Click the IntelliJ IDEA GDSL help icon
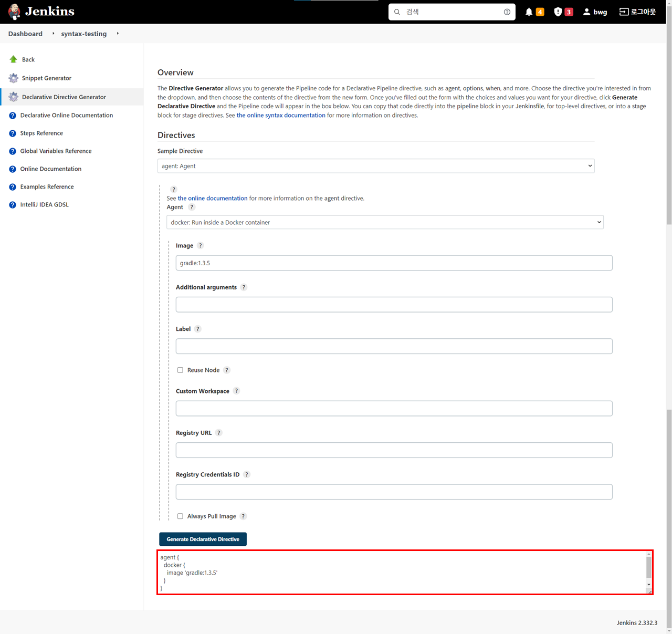This screenshot has height=634, width=672. coord(13,205)
